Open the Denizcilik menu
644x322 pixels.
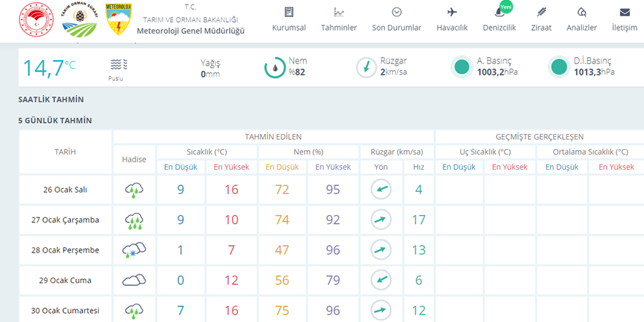[x=499, y=28]
